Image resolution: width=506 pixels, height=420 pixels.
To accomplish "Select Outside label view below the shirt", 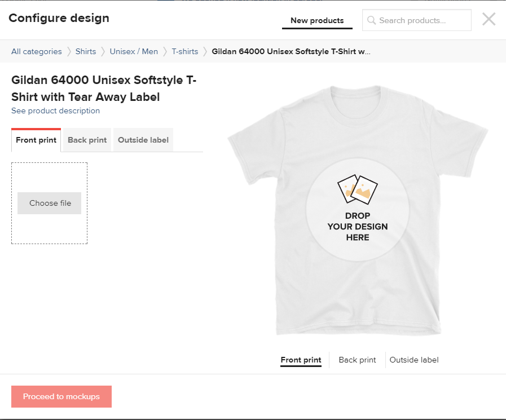I will [x=414, y=360].
